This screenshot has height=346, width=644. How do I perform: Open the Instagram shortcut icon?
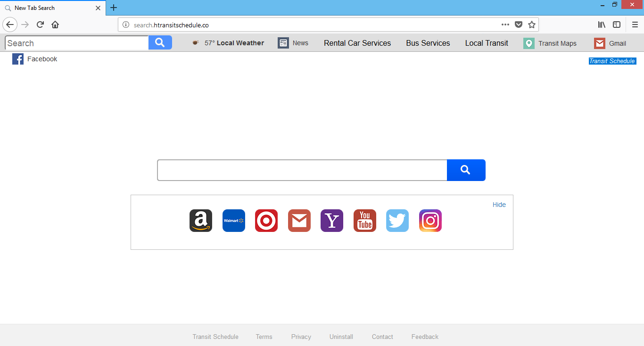(430, 220)
